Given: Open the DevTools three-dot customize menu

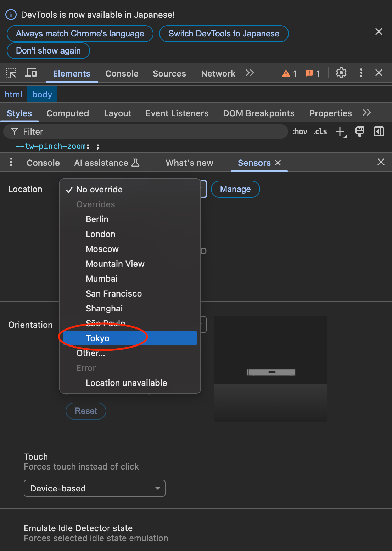Looking at the screenshot, I should (361, 73).
